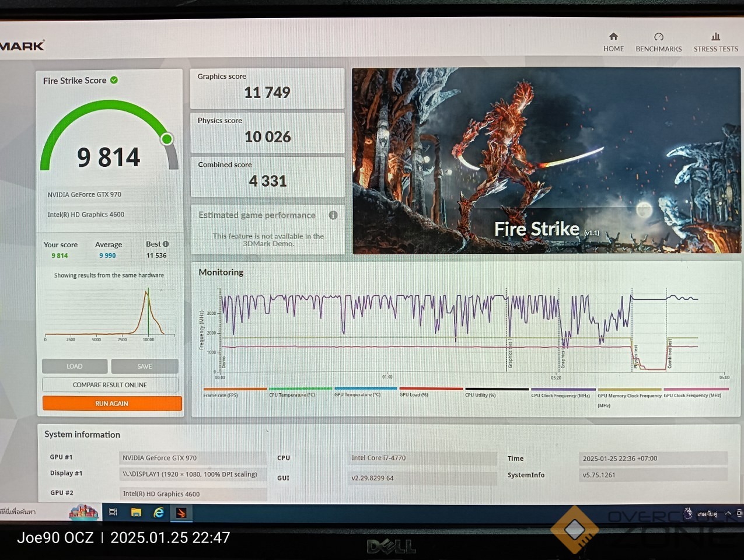Click the GPU #2 Intel HD Graphics 4600 field

193,494
